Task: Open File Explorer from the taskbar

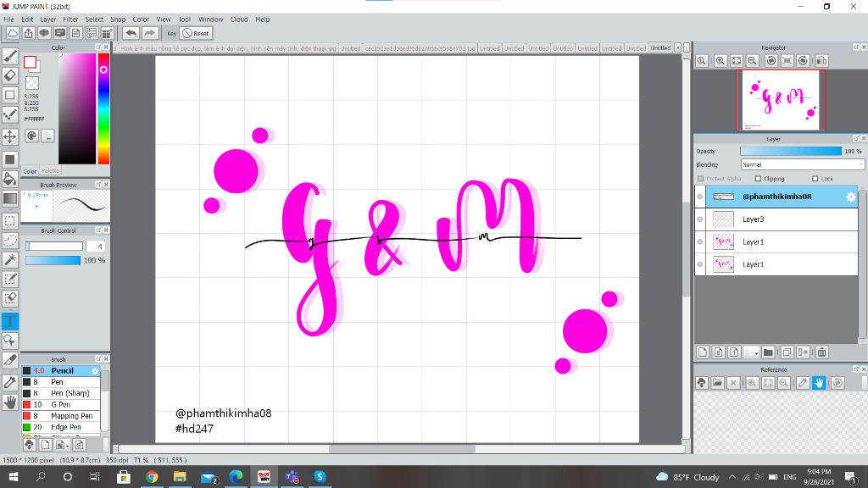Action: [180, 476]
